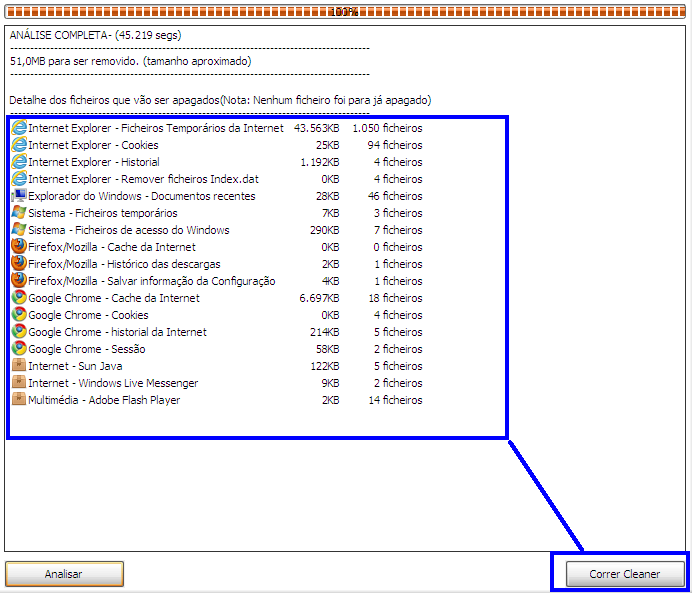Image resolution: width=692 pixels, height=593 pixels.
Task: Select 'Sistema - Ficheiros temporários' row text
Action: 103,213
